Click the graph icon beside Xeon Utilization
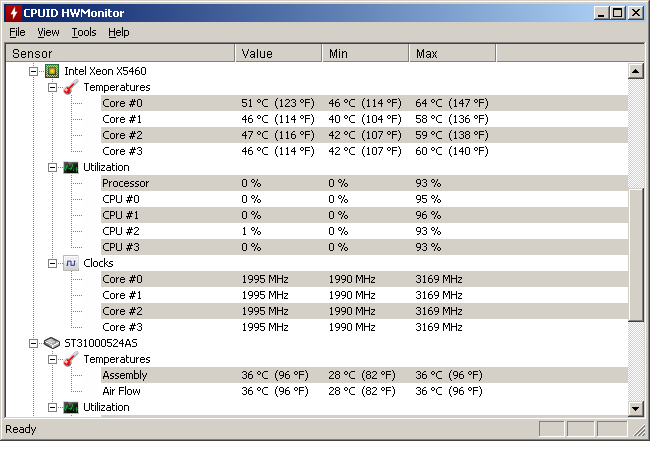This screenshot has width=658, height=450. pyautogui.click(x=70, y=167)
